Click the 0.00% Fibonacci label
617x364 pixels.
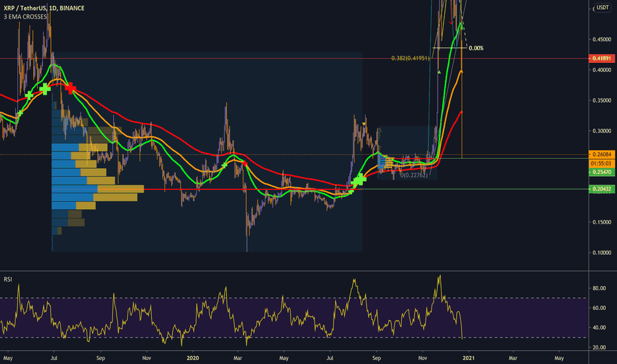[x=476, y=48]
